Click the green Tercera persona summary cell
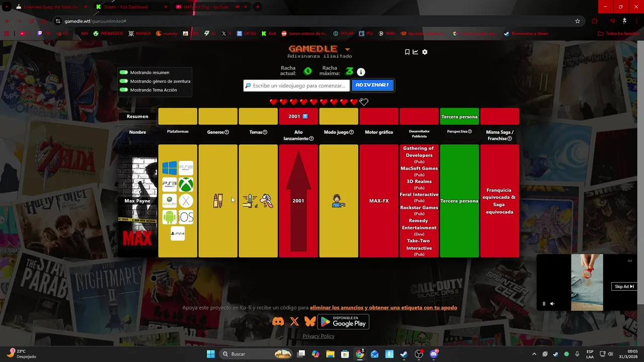 coord(459,117)
